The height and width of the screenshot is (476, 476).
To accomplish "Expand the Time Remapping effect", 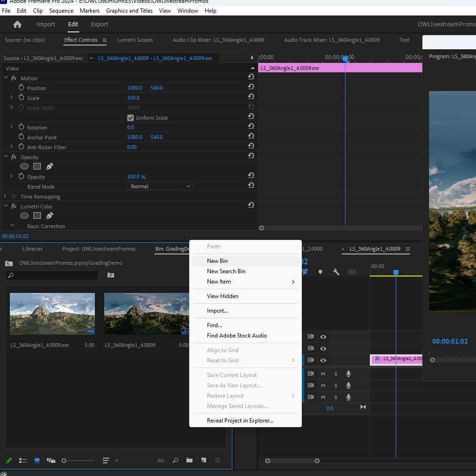I will point(5,196).
